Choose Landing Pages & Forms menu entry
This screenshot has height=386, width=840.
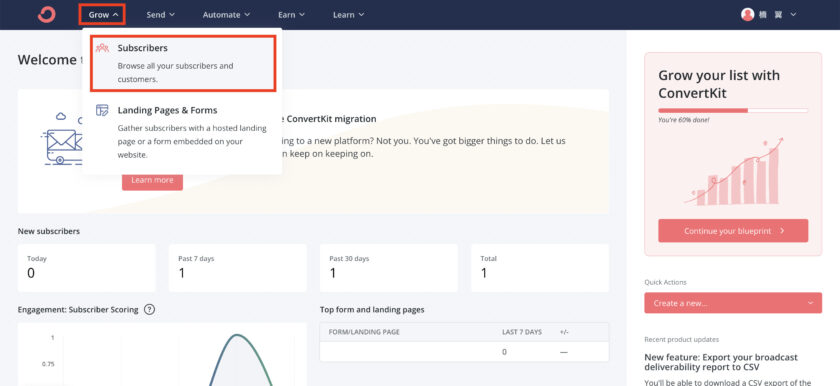[182, 132]
